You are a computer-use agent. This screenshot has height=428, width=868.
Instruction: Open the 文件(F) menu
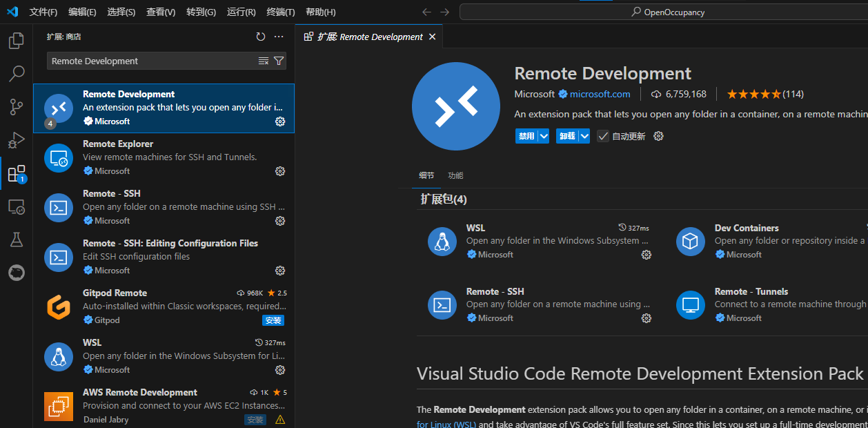43,12
